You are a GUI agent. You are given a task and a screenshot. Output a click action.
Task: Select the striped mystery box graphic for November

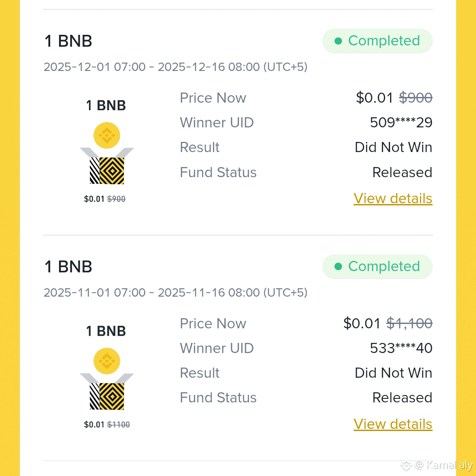click(107, 395)
